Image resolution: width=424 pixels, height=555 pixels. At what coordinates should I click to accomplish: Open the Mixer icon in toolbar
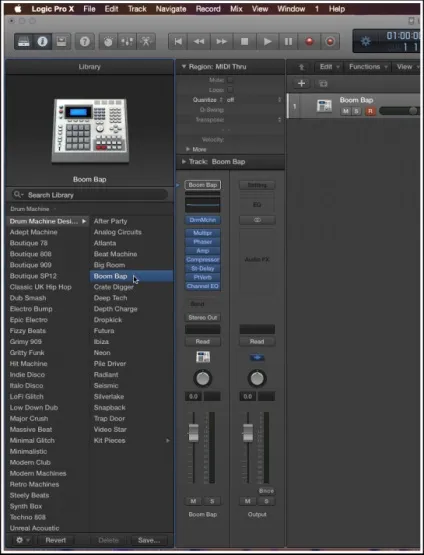tap(127, 42)
